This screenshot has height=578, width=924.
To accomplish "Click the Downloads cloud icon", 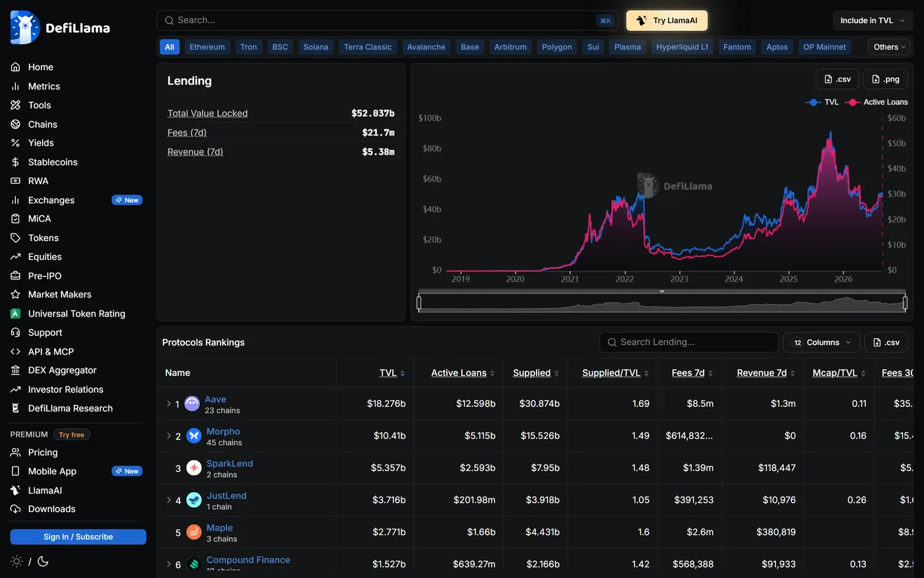I will click(16, 509).
